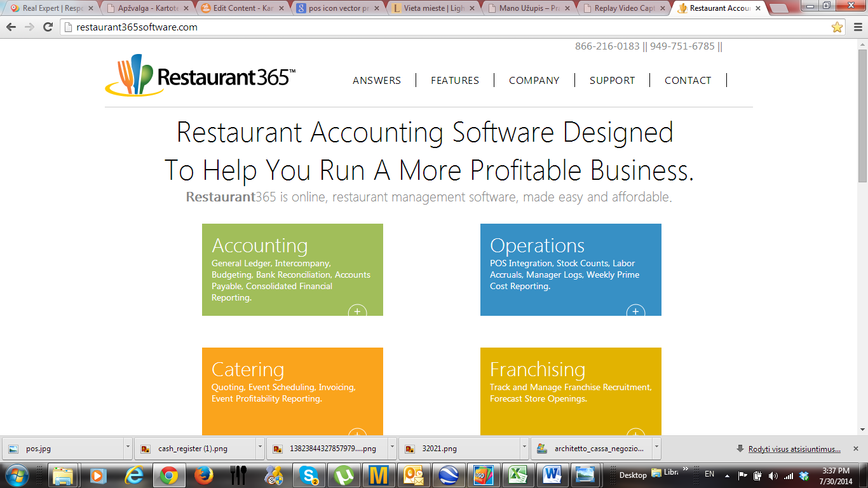Expand Accounting tile plus icon
Screen dimensions: 868x488
coord(357,311)
